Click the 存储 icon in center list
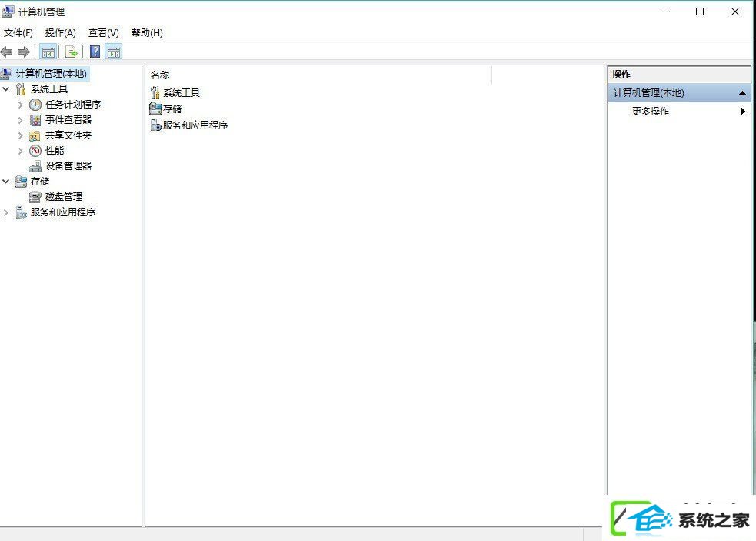Image resolution: width=756 pixels, height=541 pixels. (x=155, y=109)
